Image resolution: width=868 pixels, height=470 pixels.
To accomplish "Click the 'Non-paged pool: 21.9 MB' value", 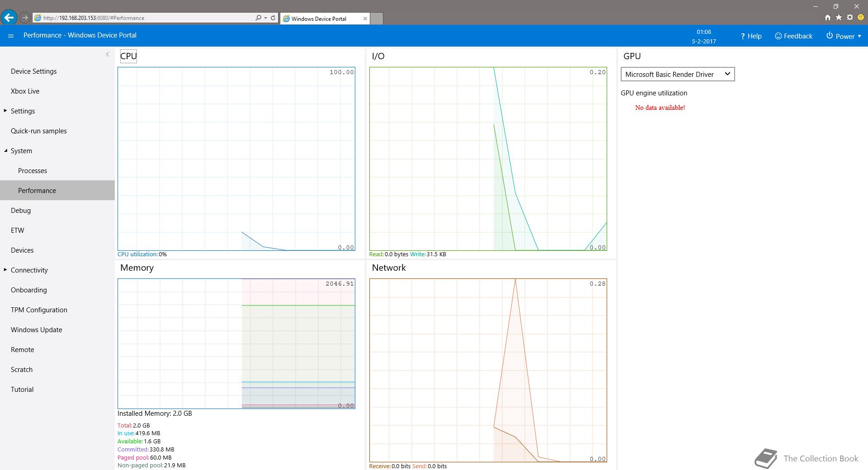I will [151, 465].
